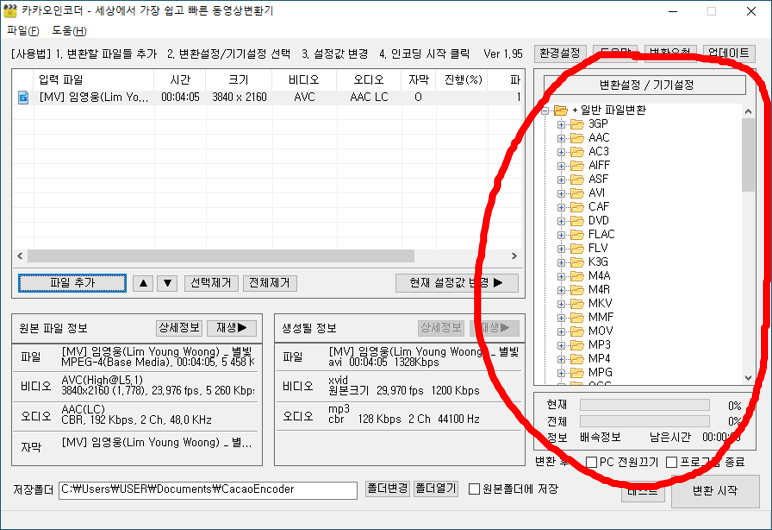
Task: Open 환경설정 settings button
Action: click(x=560, y=53)
